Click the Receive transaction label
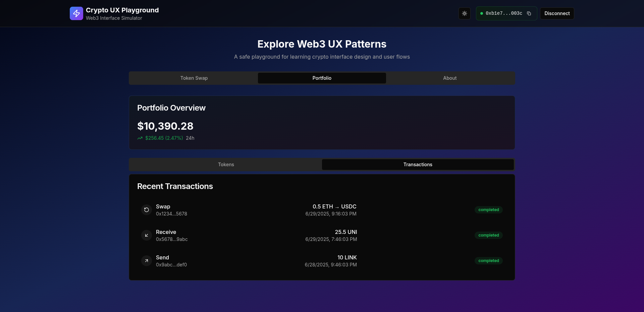This screenshot has width=644, height=312. coord(166,232)
